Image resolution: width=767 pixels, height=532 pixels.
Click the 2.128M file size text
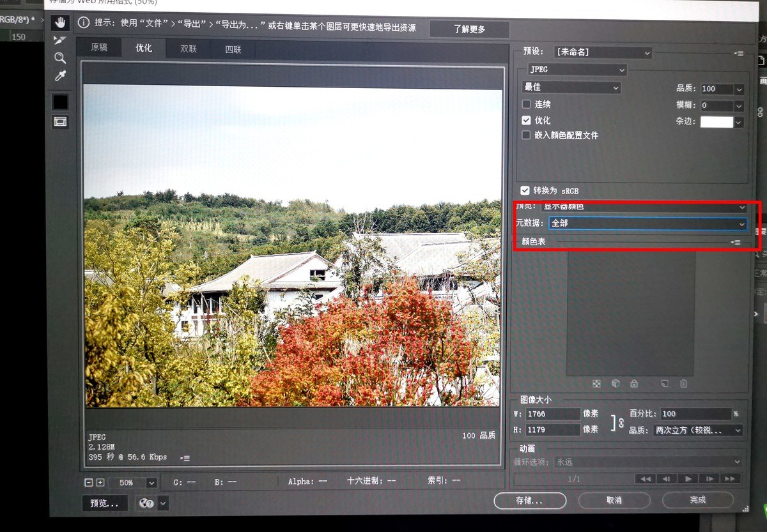tap(102, 446)
